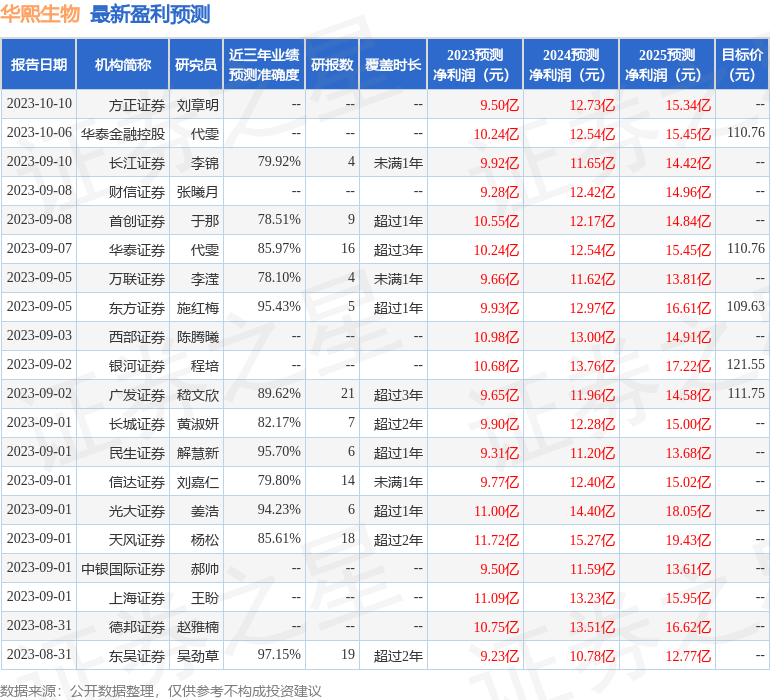Viewport: 770px width, 700px height.
Task: Click researcher 郝帅
Action: [x=205, y=569]
